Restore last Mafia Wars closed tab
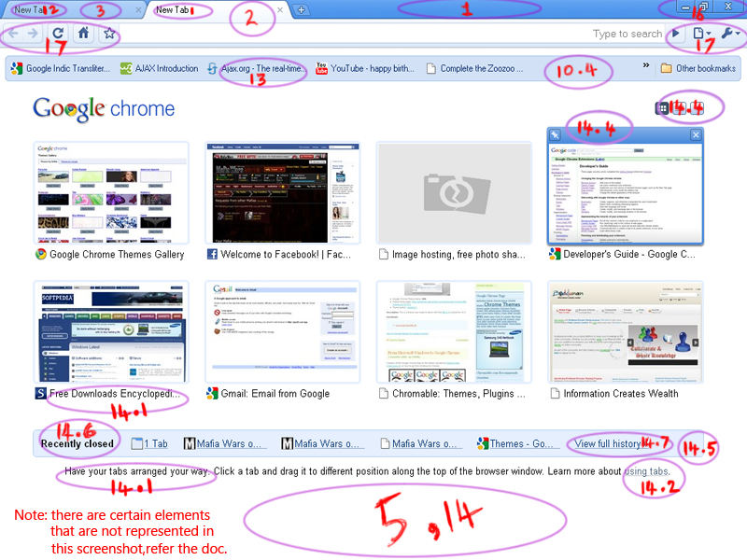The image size is (747, 560). click(420, 443)
